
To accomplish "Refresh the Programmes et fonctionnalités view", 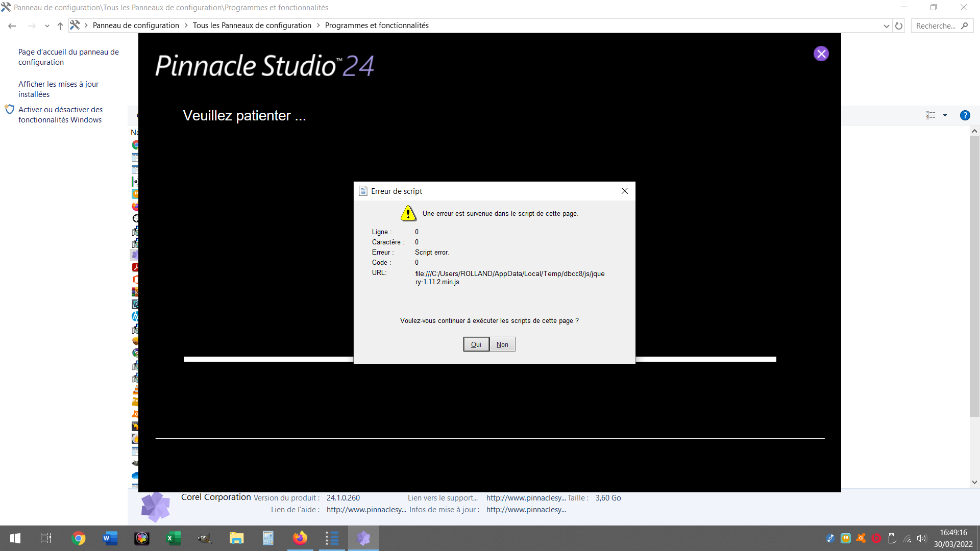I will click(899, 26).
